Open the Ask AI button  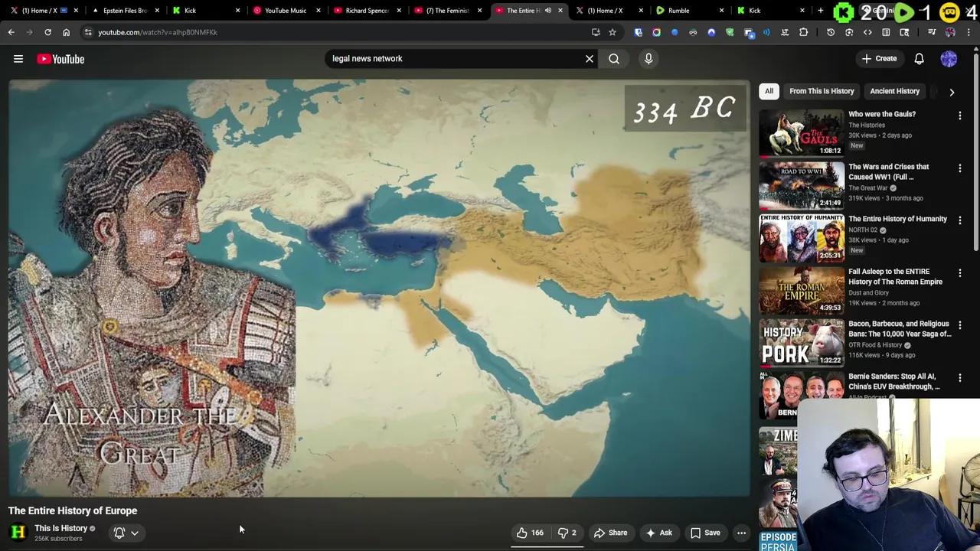658,533
